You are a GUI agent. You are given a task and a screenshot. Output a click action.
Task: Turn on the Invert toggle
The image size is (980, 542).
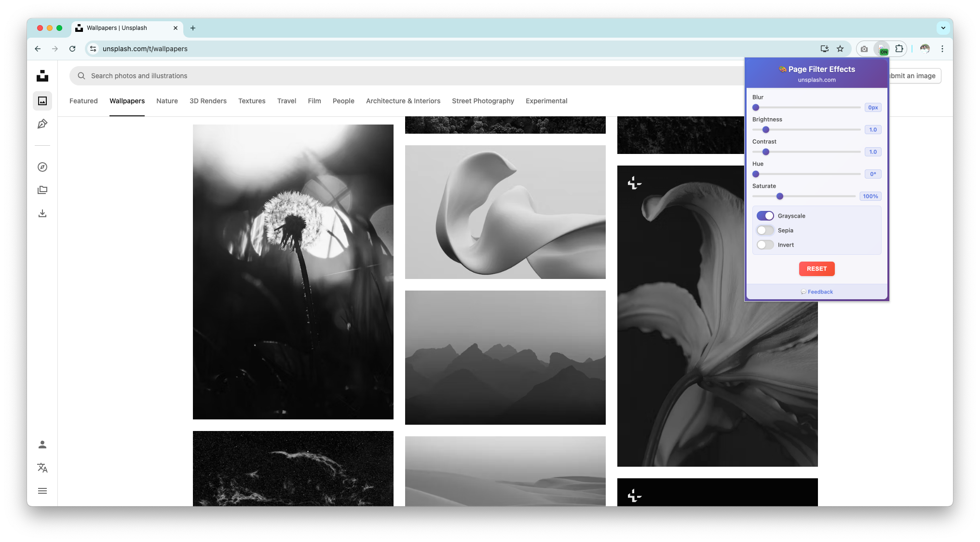pyautogui.click(x=764, y=245)
